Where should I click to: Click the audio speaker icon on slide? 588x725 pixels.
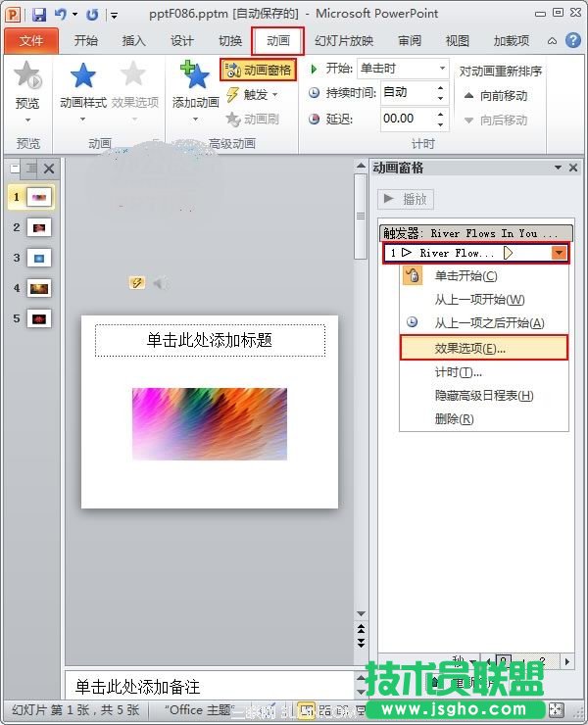[x=160, y=282]
